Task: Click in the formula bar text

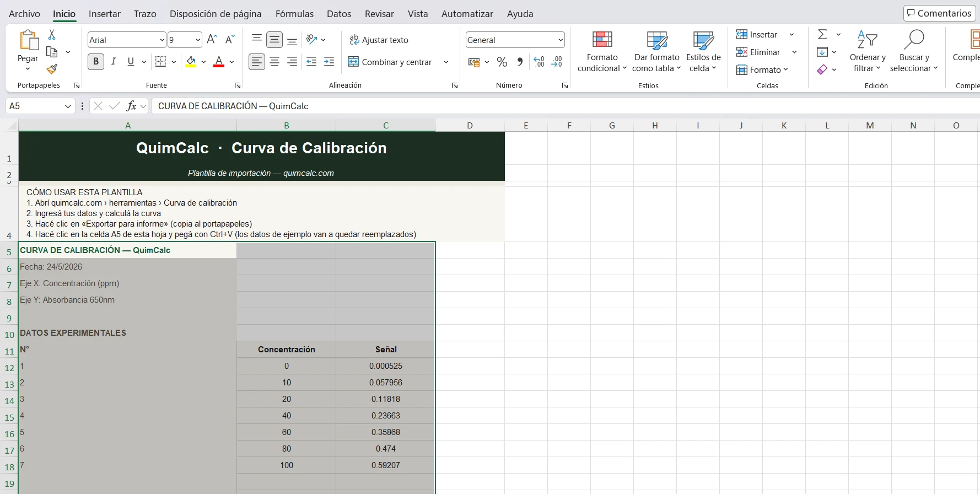Action: tap(233, 106)
